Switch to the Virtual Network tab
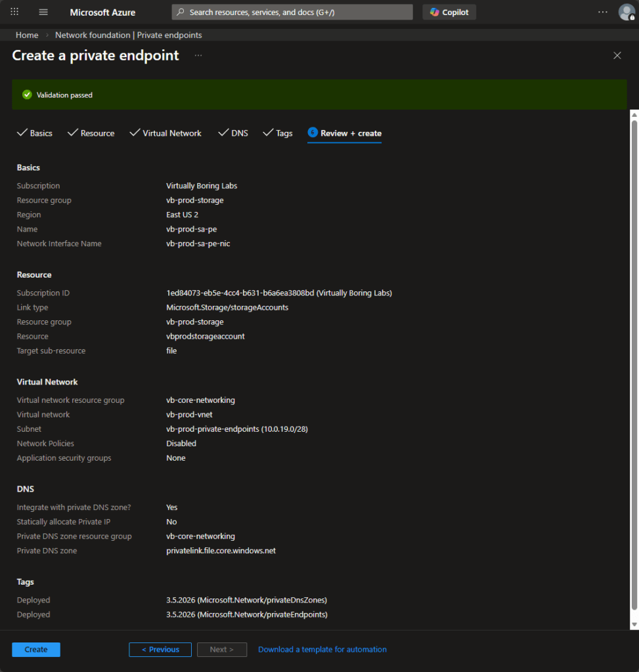 coord(165,133)
